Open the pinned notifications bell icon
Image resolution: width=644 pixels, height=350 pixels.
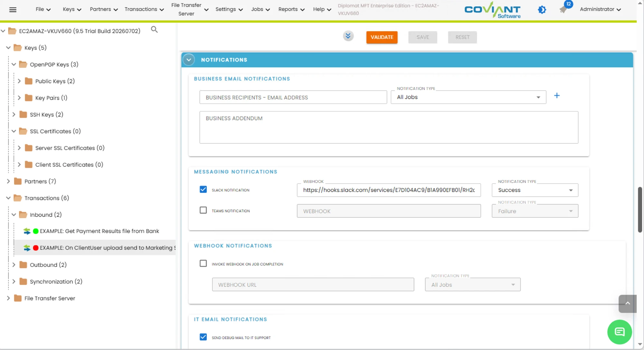(x=563, y=10)
